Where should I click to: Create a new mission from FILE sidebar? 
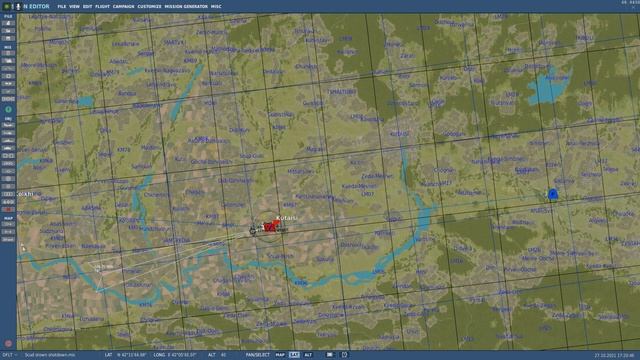pyautogui.click(x=8, y=23)
